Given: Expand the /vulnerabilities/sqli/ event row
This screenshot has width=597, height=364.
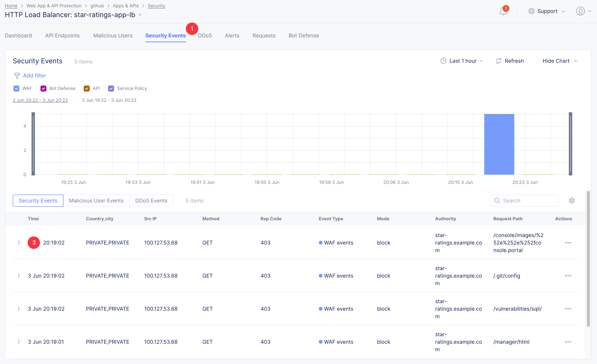Looking at the screenshot, I should click(19, 309).
